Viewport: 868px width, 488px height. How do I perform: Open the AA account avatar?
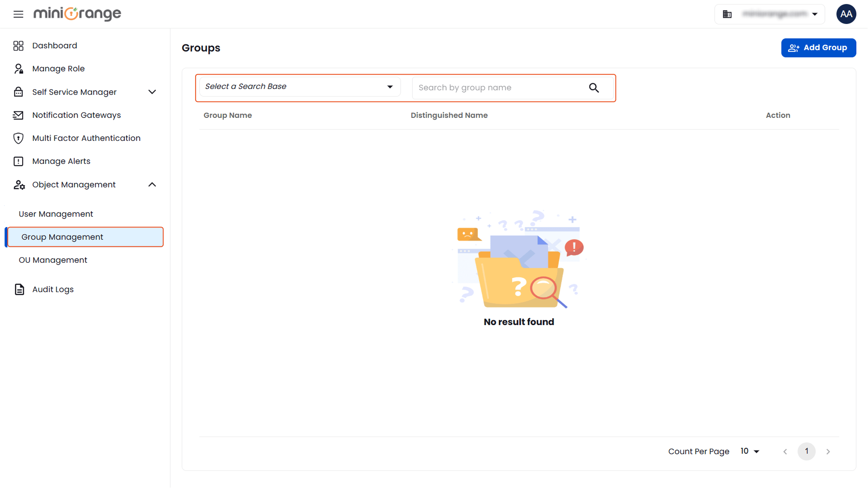(x=846, y=14)
